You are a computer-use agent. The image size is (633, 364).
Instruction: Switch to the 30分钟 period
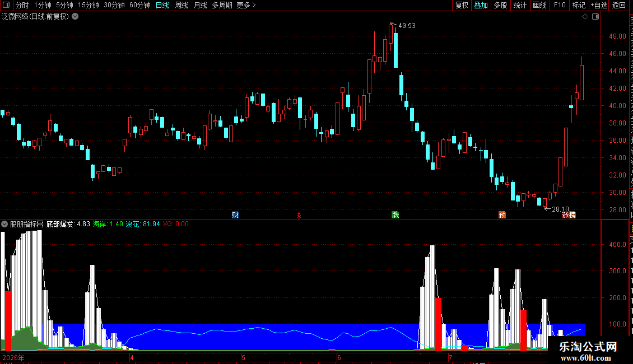[x=114, y=5]
